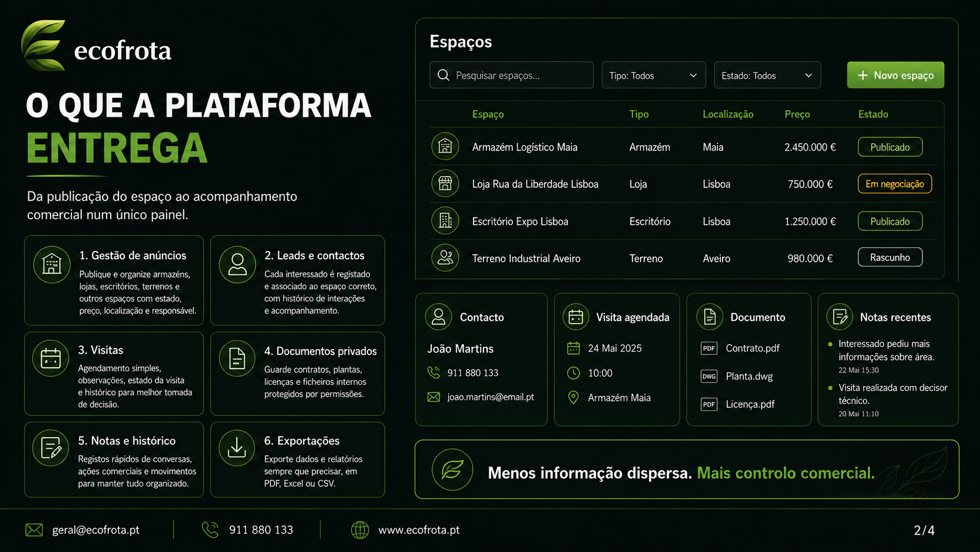Open the Contrato.pdf file name

pos(753,348)
